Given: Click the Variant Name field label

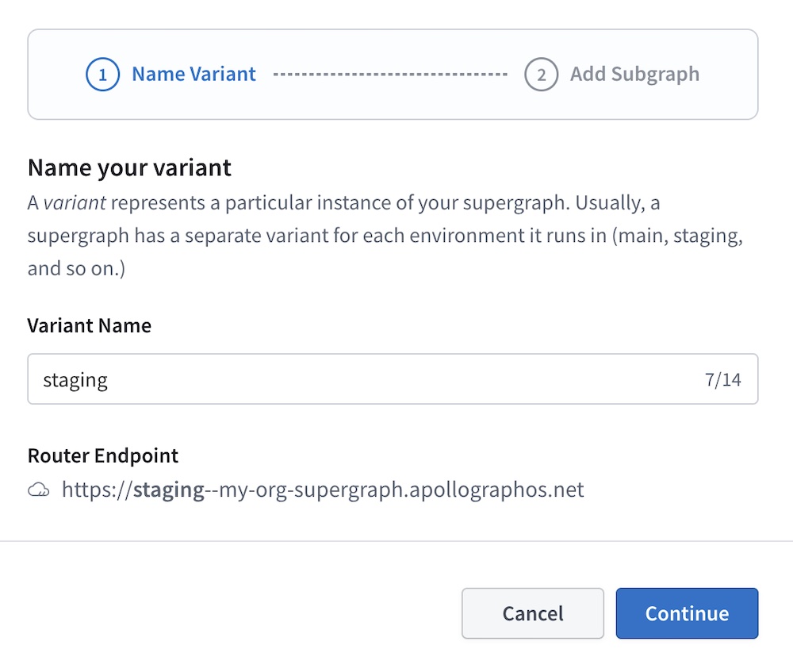Looking at the screenshot, I should 89,325.
